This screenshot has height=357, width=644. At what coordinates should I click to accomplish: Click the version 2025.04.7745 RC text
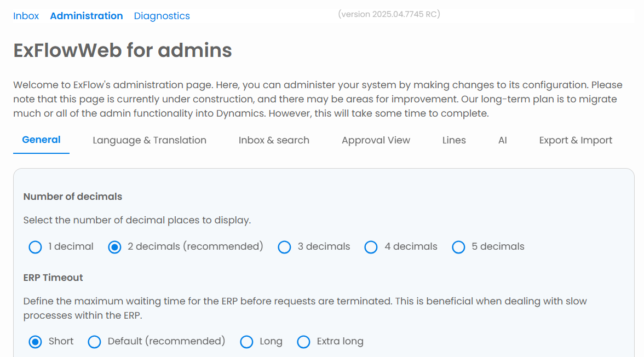point(389,14)
